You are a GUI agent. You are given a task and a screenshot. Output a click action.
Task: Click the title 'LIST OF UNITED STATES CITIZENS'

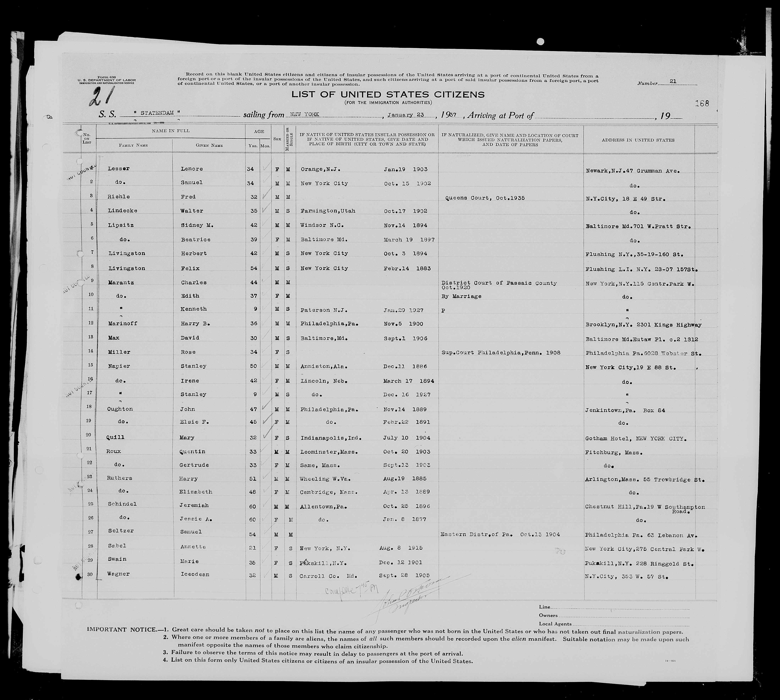point(388,94)
